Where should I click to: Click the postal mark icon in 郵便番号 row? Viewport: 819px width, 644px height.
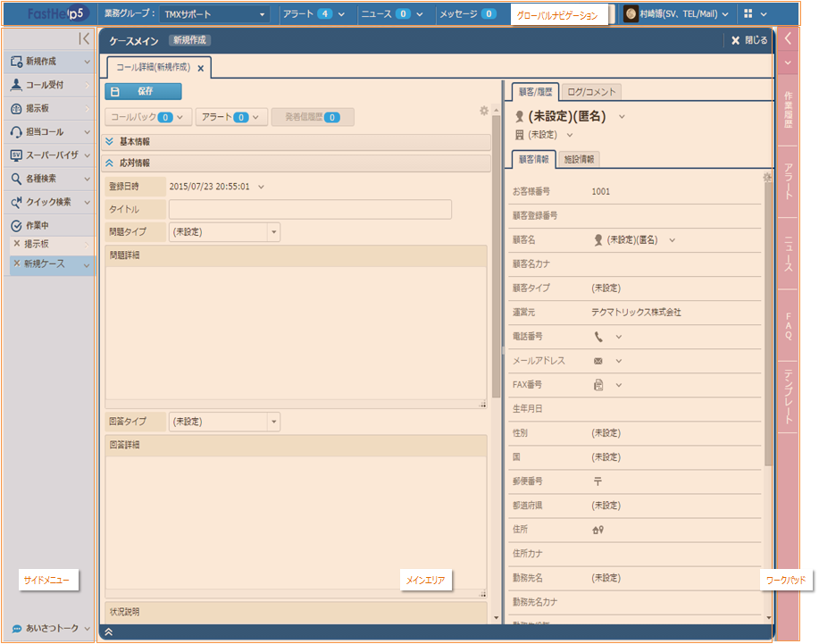(x=598, y=481)
